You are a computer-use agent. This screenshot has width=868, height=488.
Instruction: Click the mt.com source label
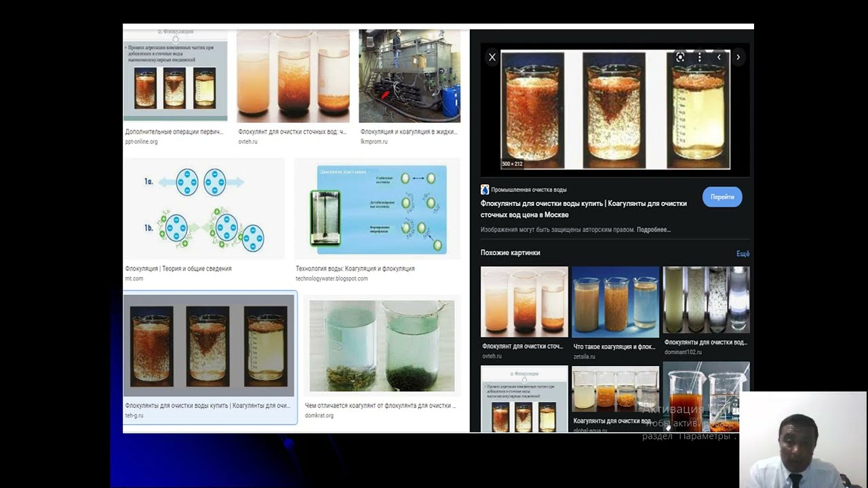point(134,278)
